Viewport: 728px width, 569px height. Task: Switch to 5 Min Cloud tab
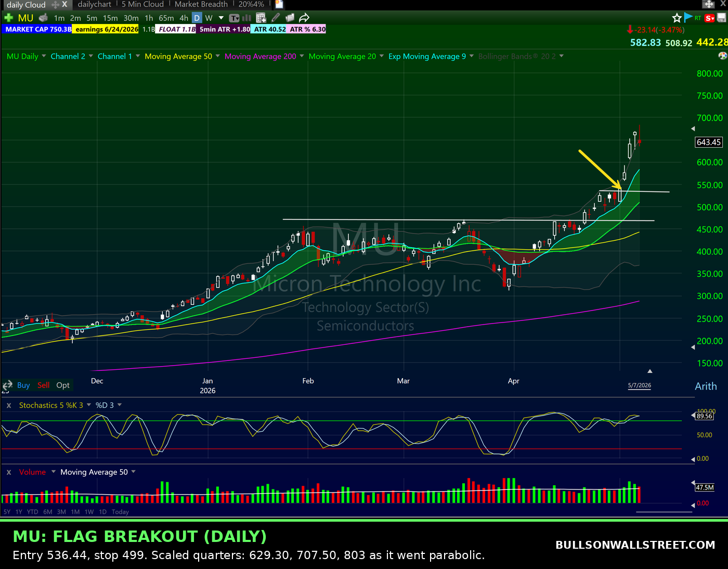click(x=142, y=4)
